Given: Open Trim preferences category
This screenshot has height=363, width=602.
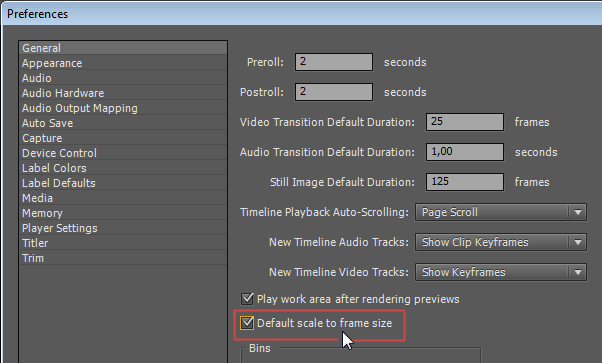Looking at the screenshot, I should (123, 258).
